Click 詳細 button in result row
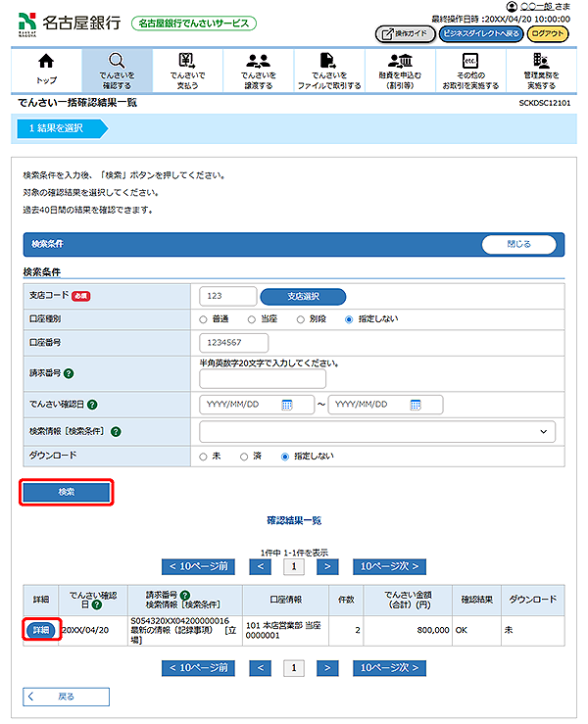588x724 pixels. 39,630
